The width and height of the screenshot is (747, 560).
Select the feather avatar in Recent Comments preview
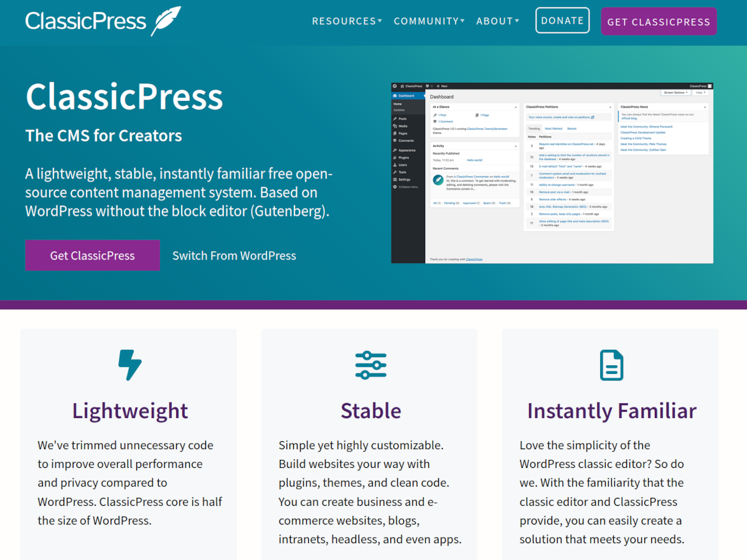(x=438, y=180)
